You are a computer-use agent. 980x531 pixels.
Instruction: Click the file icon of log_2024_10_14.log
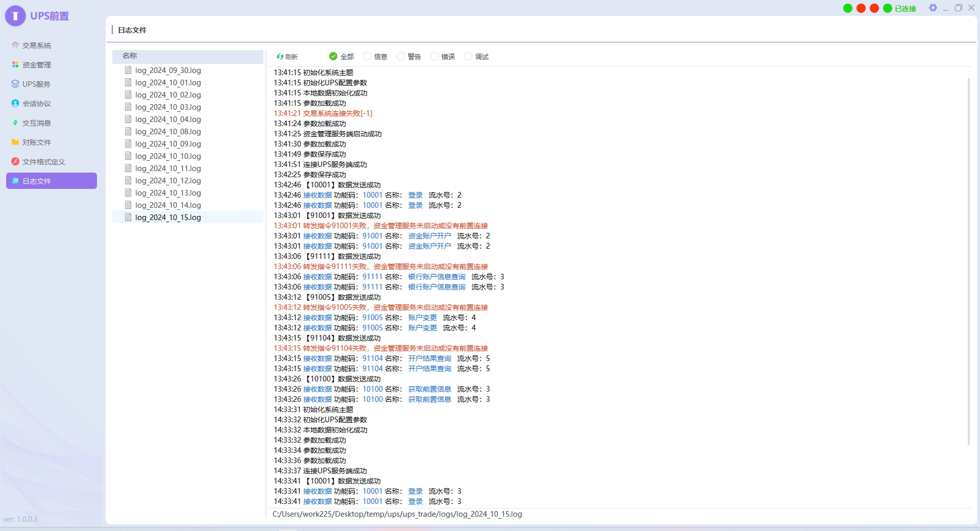click(x=129, y=205)
